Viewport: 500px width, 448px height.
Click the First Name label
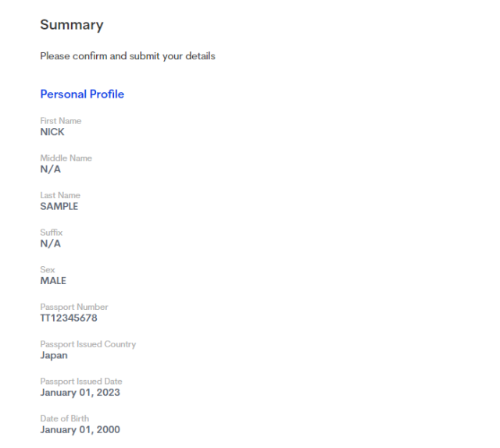coord(60,121)
